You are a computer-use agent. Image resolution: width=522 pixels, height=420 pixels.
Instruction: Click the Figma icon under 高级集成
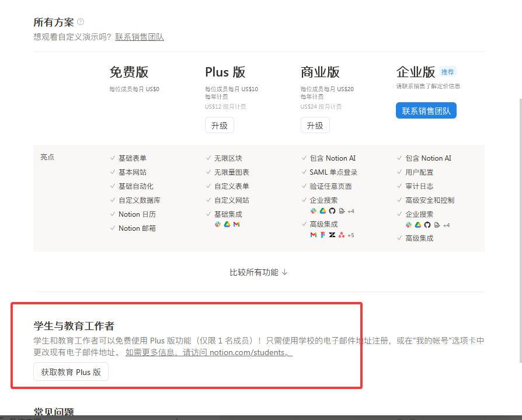point(322,235)
